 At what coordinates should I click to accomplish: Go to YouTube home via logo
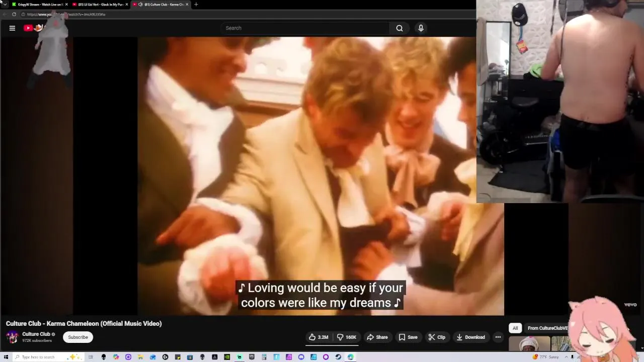(x=35, y=28)
